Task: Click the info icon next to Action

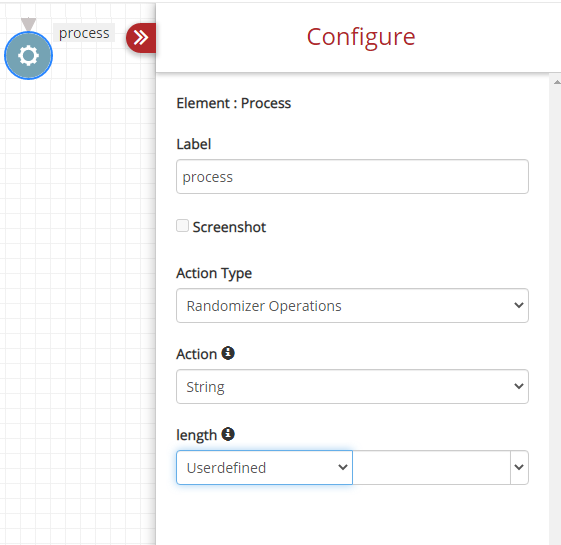Action: 228,353
